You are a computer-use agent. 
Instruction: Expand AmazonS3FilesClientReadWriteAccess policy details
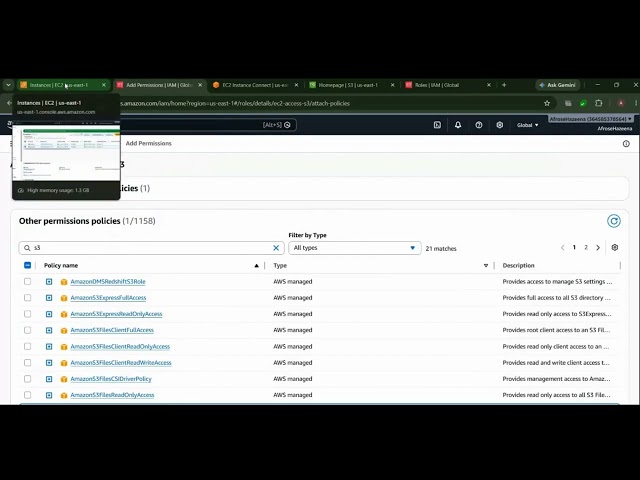coord(49,362)
